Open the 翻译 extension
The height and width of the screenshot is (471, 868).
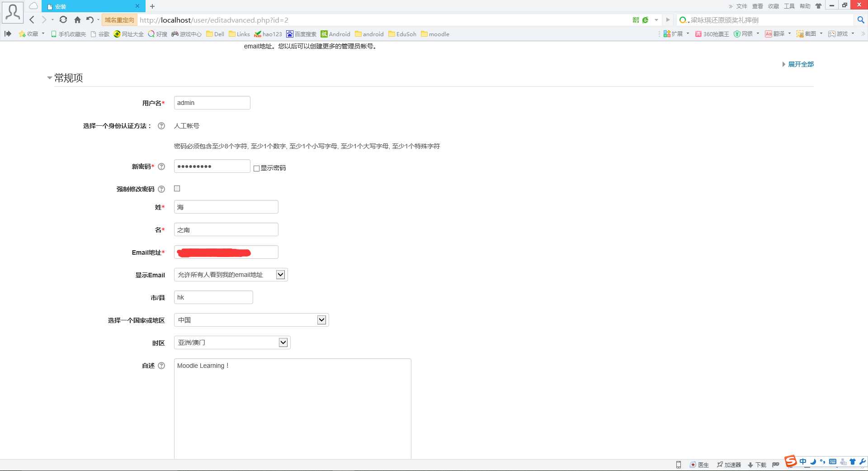tap(775, 34)
